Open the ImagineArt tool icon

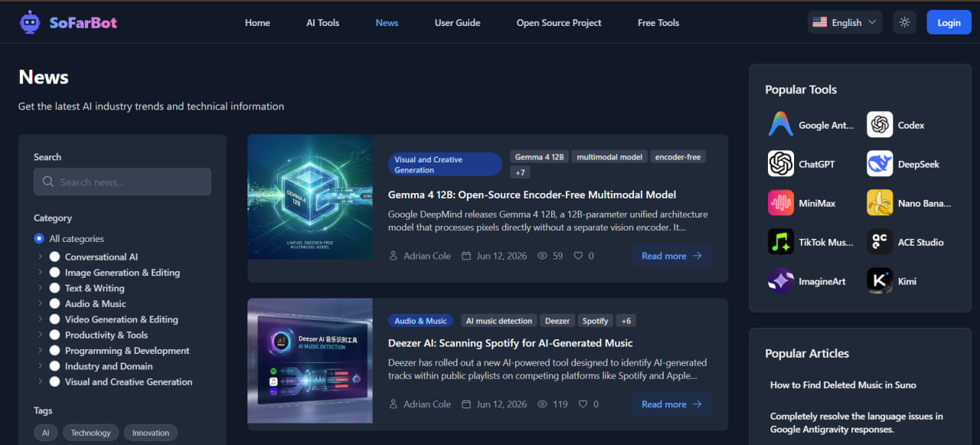(781, 281)
